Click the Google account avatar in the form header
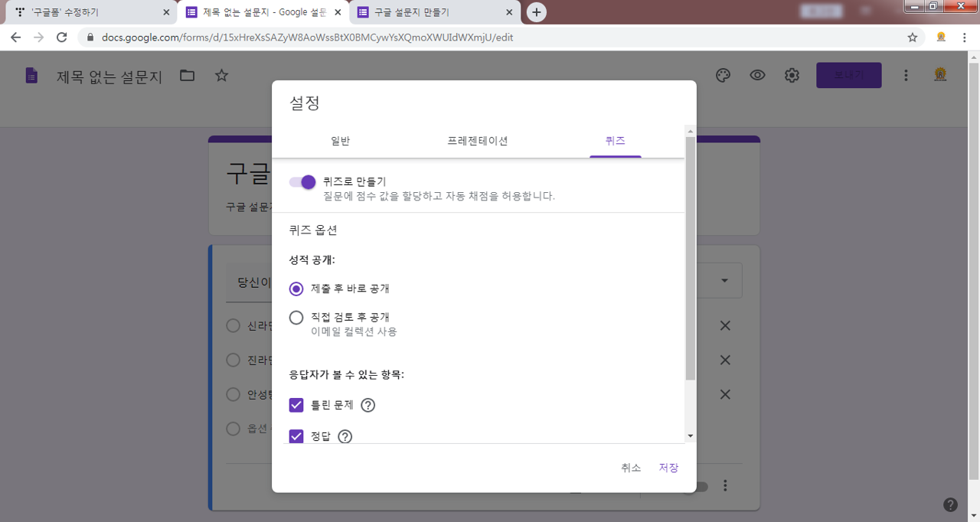Image resolution: width=980 pixels, height=522 pixels. coord(939,75)
